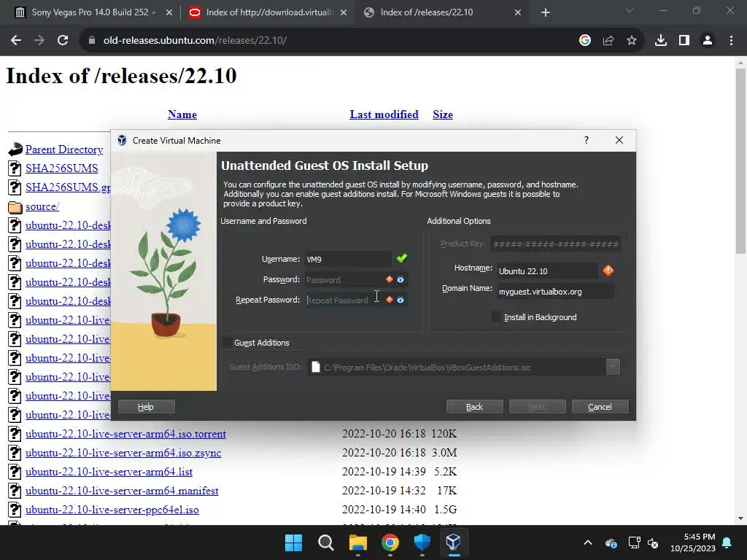Close the Index of /releases/22.10 tab
The width and height of the screenshot is (747, 560).
pyautogui.click(x=518, y=12)
